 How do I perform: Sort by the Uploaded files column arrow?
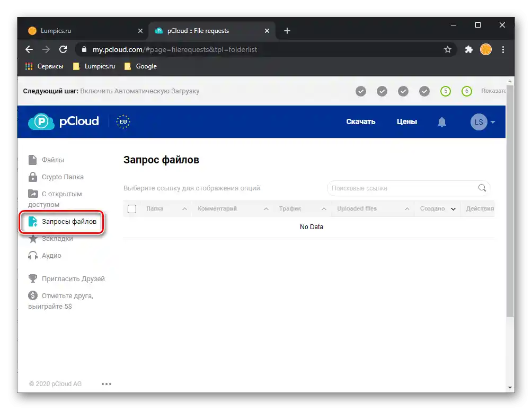tap(407, 209)
